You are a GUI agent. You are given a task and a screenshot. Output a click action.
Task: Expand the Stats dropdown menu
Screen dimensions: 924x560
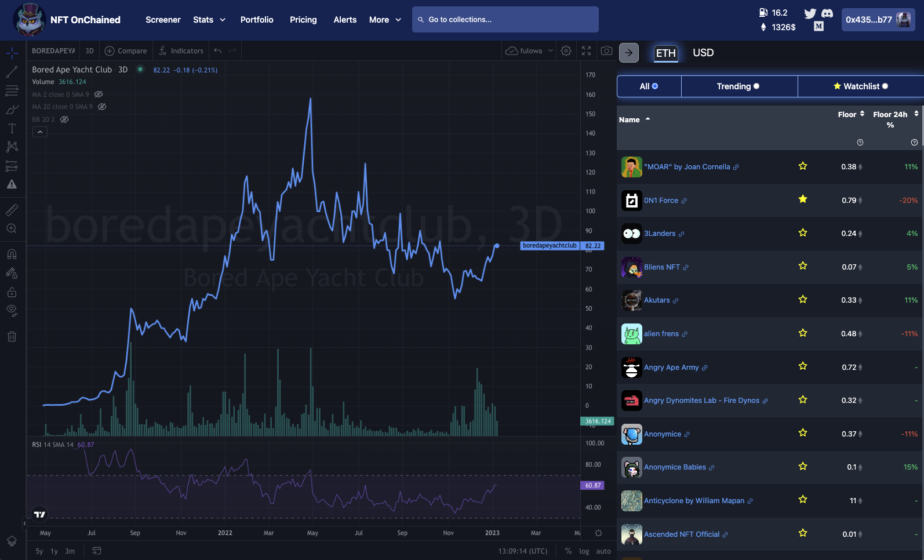coord(209,20)
